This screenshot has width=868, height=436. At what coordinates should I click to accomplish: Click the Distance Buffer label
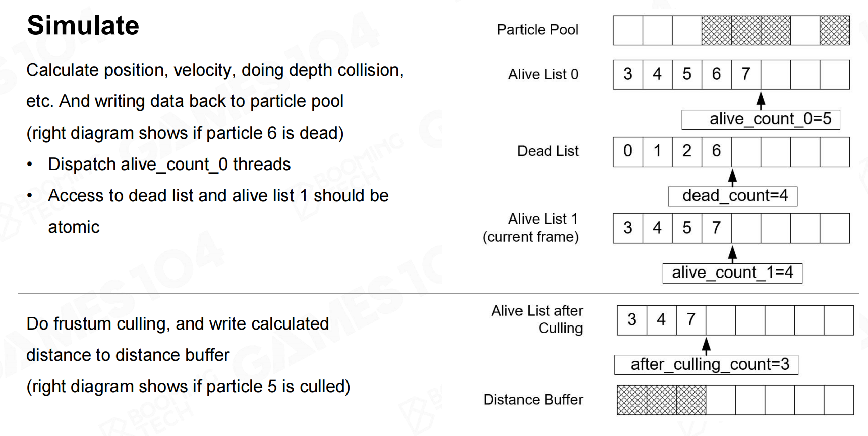click(533, 400)
